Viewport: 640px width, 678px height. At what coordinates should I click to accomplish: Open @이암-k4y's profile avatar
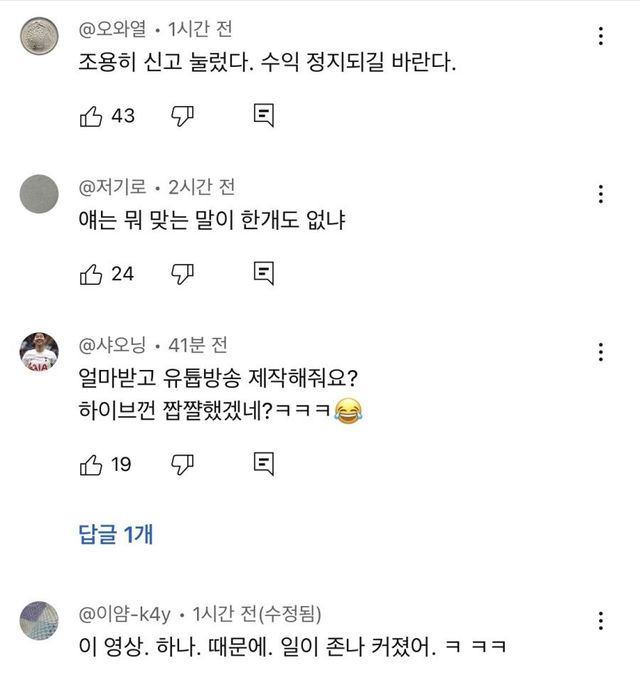40,621
